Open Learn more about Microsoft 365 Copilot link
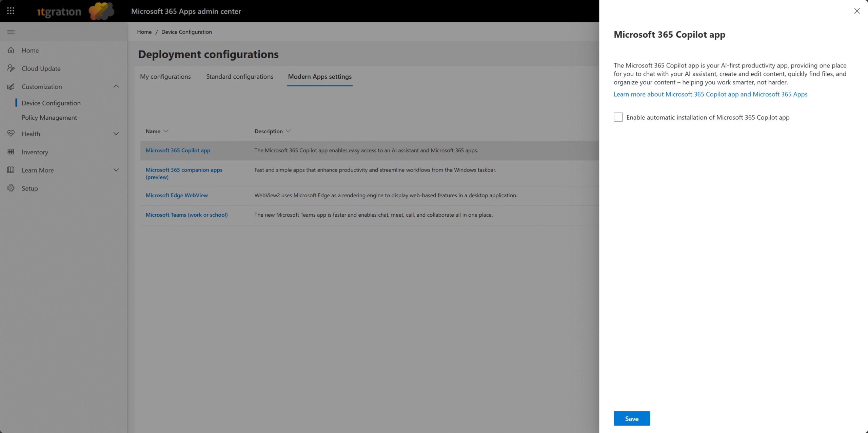This screenshot has height=433, width=868. [x=710, y=94]
